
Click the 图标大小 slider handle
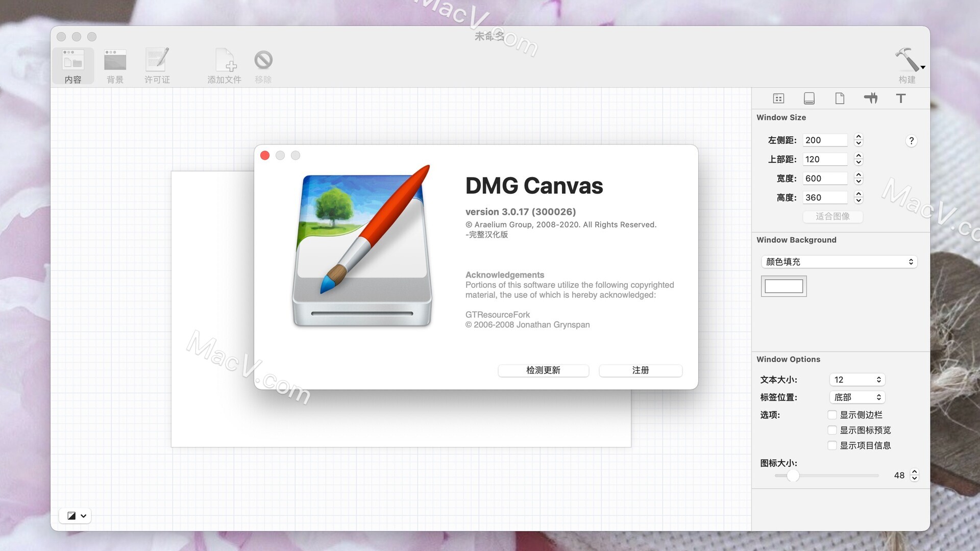[x=793, y=475]
